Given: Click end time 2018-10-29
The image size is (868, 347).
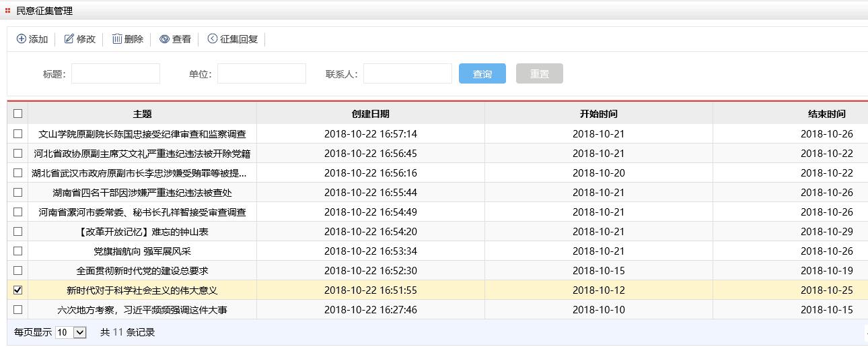Looking at the screenshot, I should [827, 232].
